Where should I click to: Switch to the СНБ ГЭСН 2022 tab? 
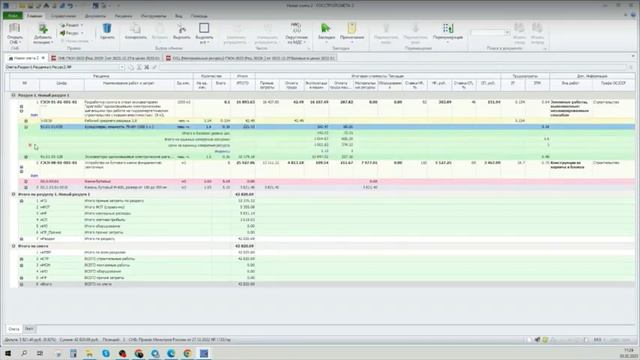[x=106, y=58]
